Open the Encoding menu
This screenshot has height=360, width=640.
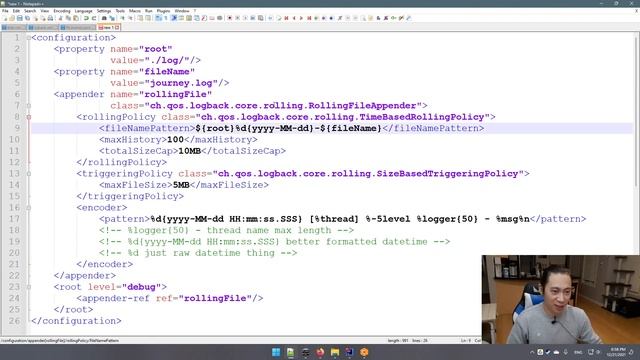(62, 11)
